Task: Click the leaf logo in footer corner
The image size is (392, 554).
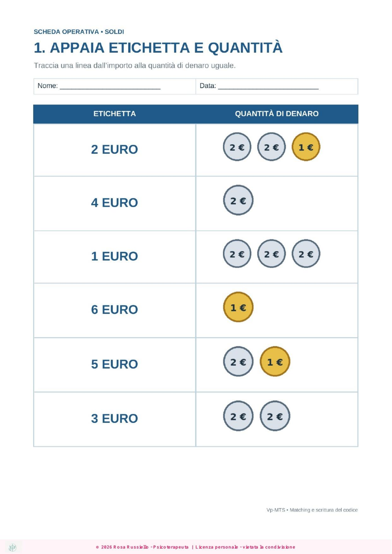Action: tap(12, 547)
